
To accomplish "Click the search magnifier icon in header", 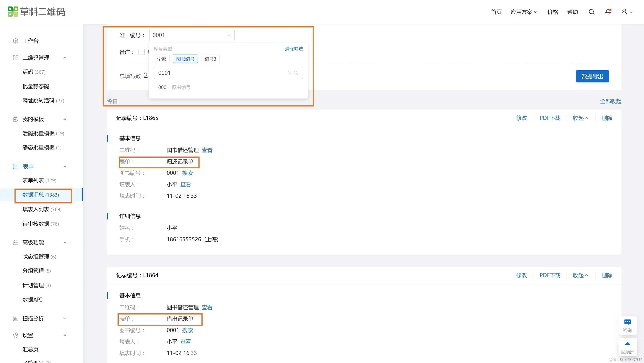I will [x=591, y=12].
